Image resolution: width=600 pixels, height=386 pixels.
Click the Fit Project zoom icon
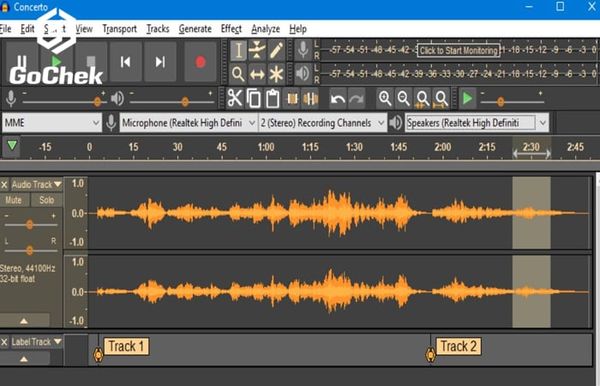[x=441, y=99]
